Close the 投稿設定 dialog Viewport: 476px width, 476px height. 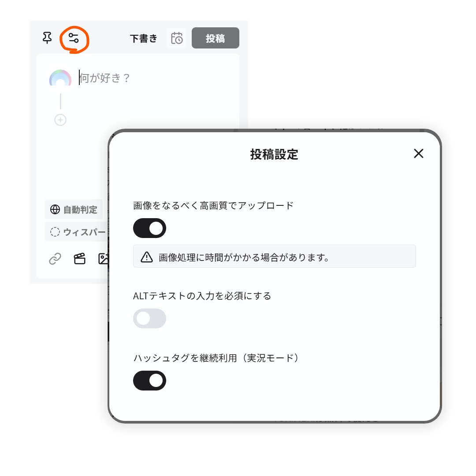click(x=418, y=153)
